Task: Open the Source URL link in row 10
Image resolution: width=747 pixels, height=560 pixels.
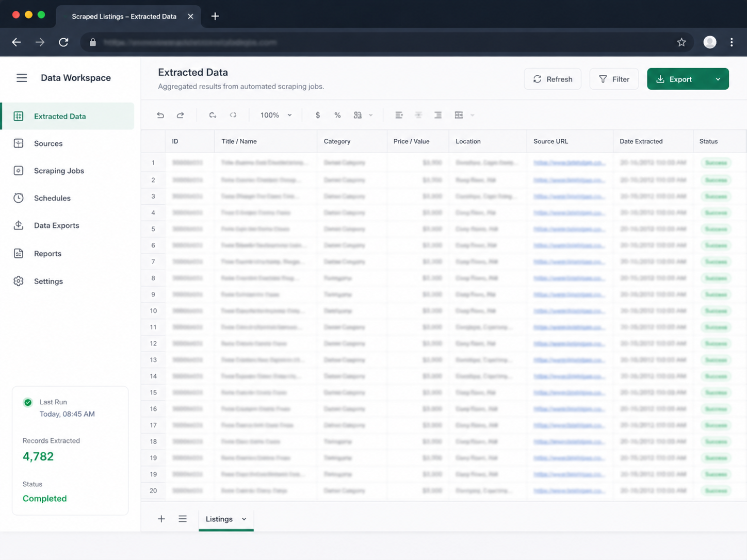Action: (x=569, y=311)
